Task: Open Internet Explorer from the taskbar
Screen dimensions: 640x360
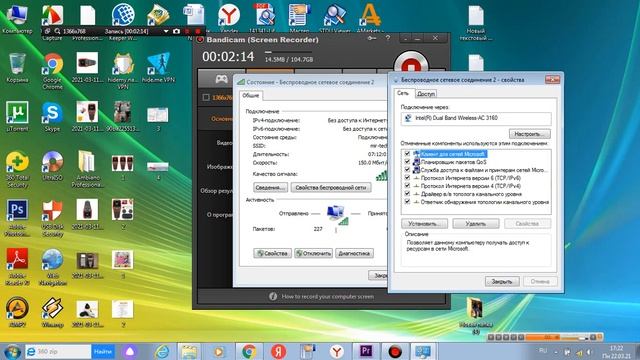Action: [162, 351]
